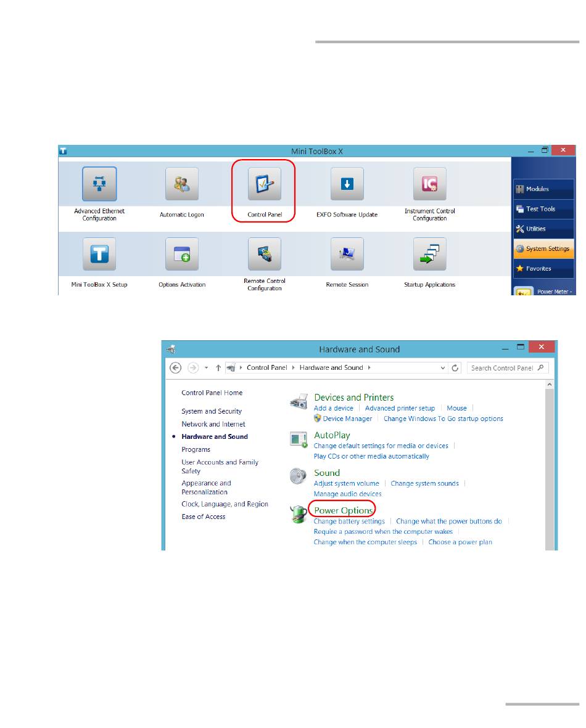Go up one level with up arrow
The width and height of the screenshot is (586, 728).
pyautogui.click(x=218, y=368)
